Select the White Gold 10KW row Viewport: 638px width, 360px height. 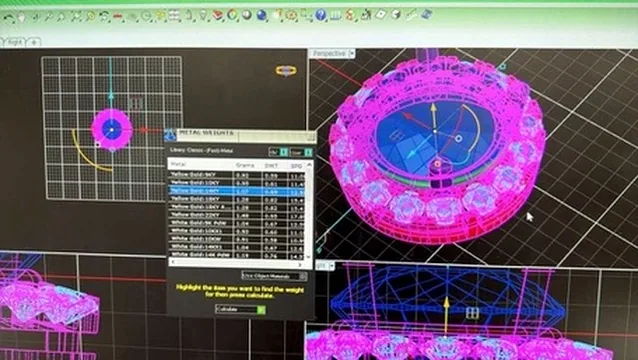(236, 239)
